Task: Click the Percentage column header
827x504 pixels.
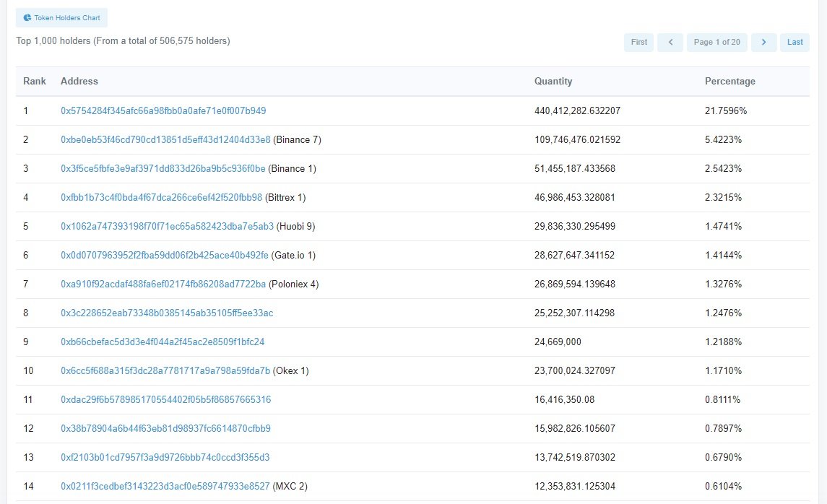Action: pyautogui.click(x=729, y=82)
